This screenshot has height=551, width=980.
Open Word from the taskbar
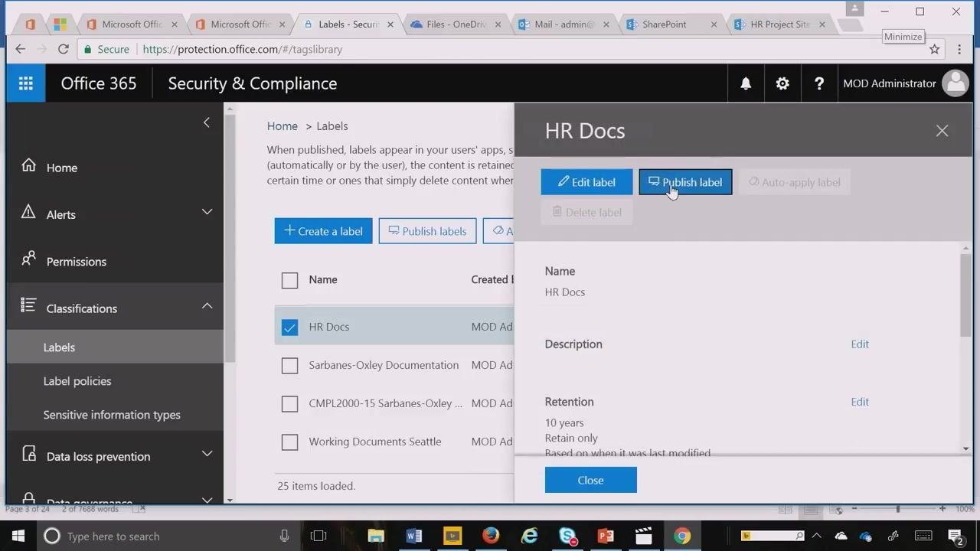414,536
